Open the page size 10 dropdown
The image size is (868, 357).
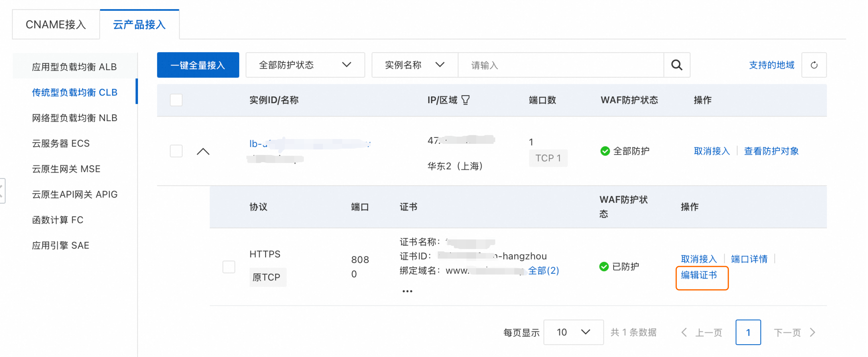point(573,332)
